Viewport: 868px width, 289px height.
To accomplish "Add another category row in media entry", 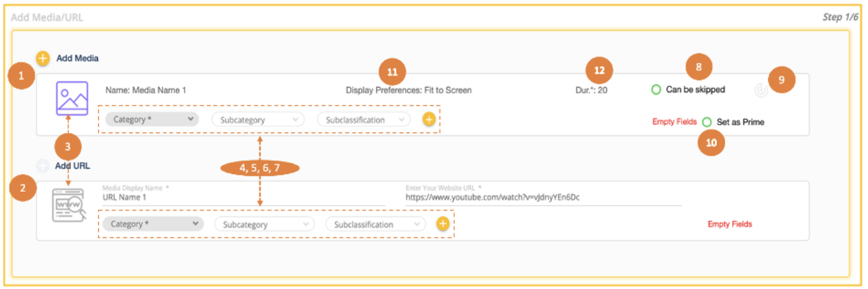I will tap(429, 119).
